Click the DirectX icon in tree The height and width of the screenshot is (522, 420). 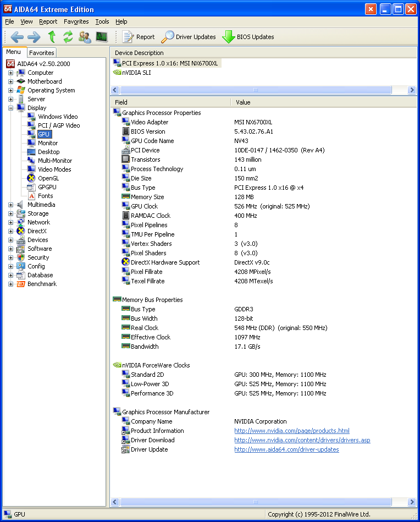pyautogui.click(x=21, y=231)
